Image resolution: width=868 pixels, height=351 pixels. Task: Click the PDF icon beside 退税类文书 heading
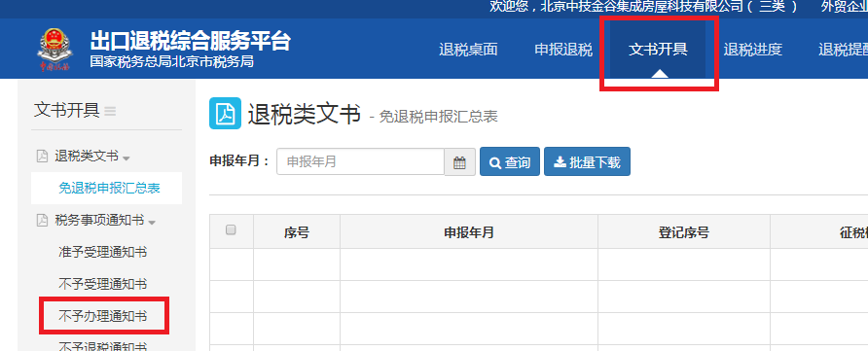[225, 113]
